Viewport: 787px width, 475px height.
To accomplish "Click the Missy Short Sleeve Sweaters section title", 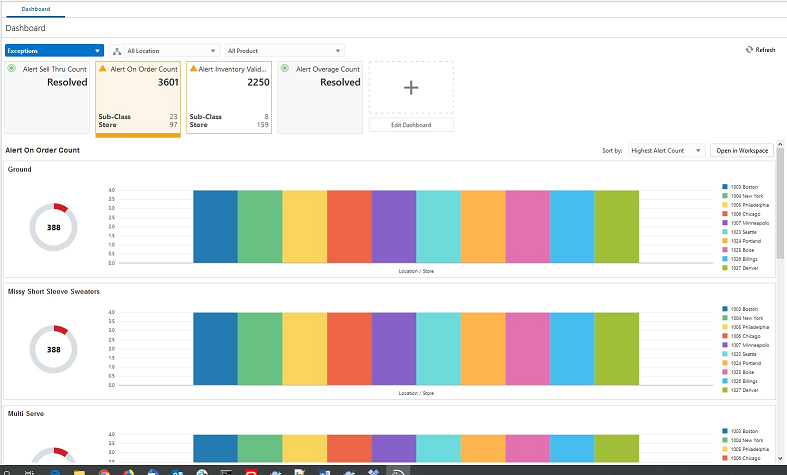I will point(54,291).
